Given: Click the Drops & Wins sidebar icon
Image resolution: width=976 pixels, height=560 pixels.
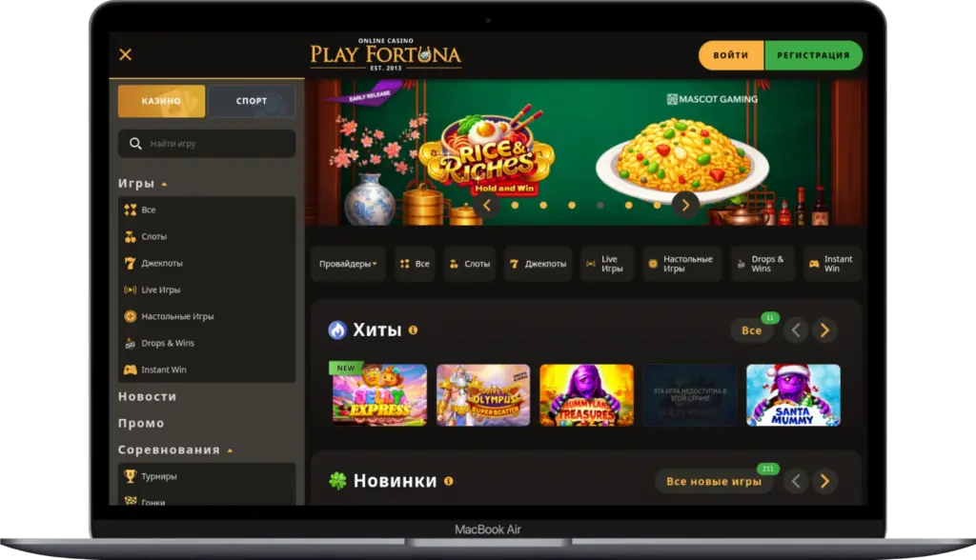Looking at the screenshot, I should [x=130, y=343].
